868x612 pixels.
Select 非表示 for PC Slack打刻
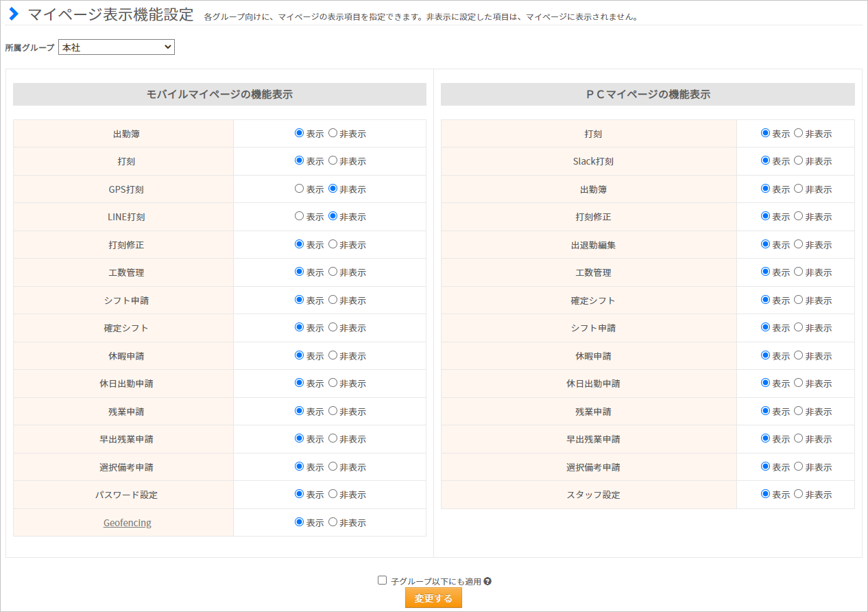(x=798, y=161)
